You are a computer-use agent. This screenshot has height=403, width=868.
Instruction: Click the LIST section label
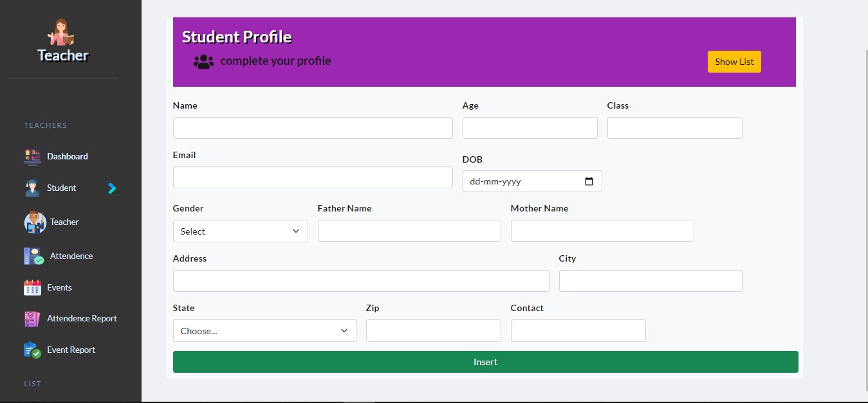point(32,384)
